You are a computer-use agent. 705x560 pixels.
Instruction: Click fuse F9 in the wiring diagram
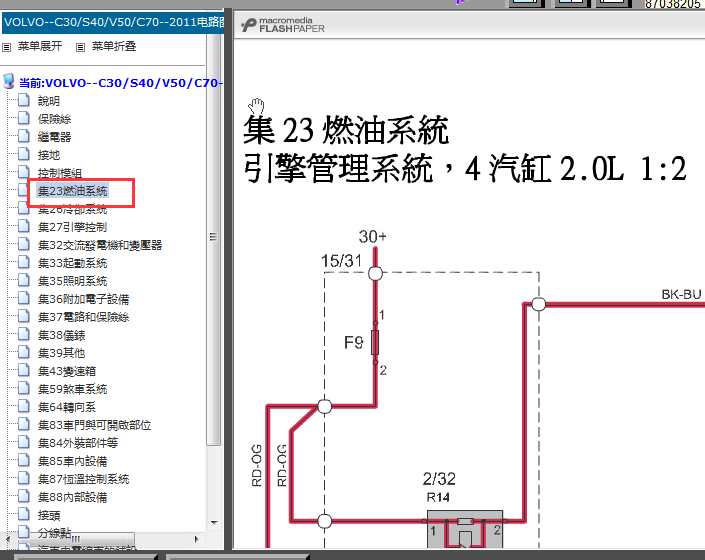coord(375,342)
